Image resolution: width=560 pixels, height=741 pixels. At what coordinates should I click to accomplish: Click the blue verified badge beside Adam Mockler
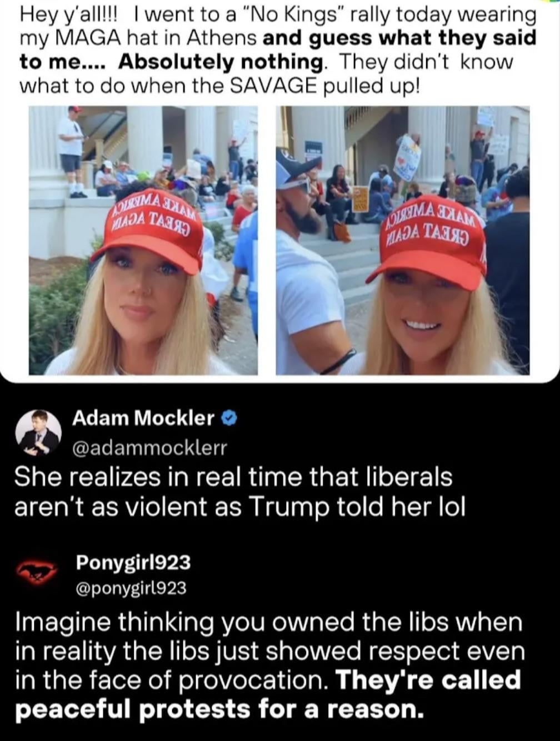[x=229, y=419]
